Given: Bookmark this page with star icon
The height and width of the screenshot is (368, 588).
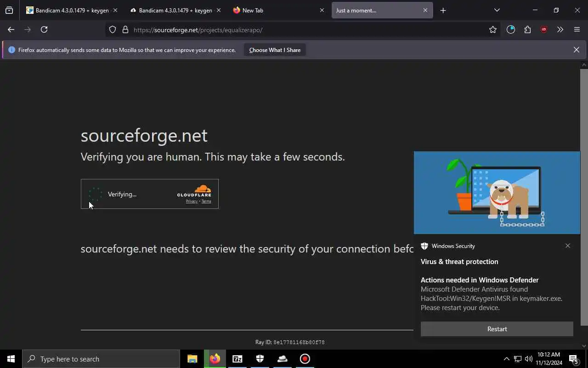Looking at the screenshot, I should pyautogui.click(x=493, y=30).
